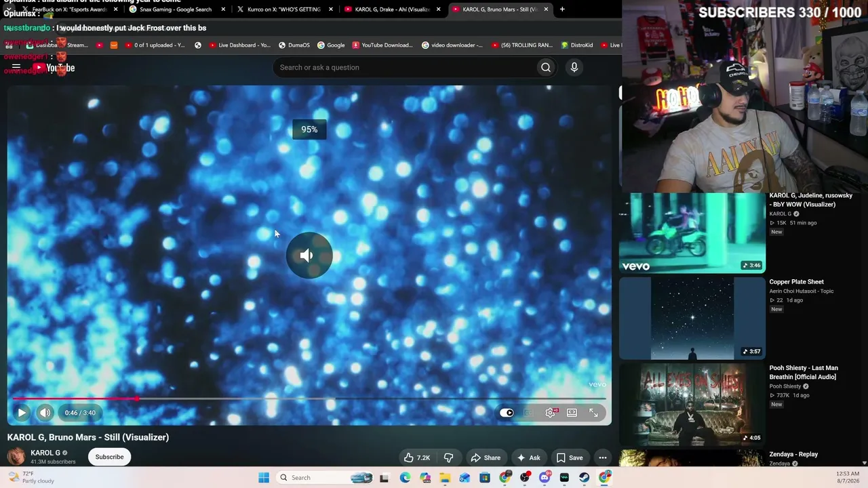Open the 'Copper Plate Sheet' video thumbnail

pyautogui.click(x=692, y=319)
